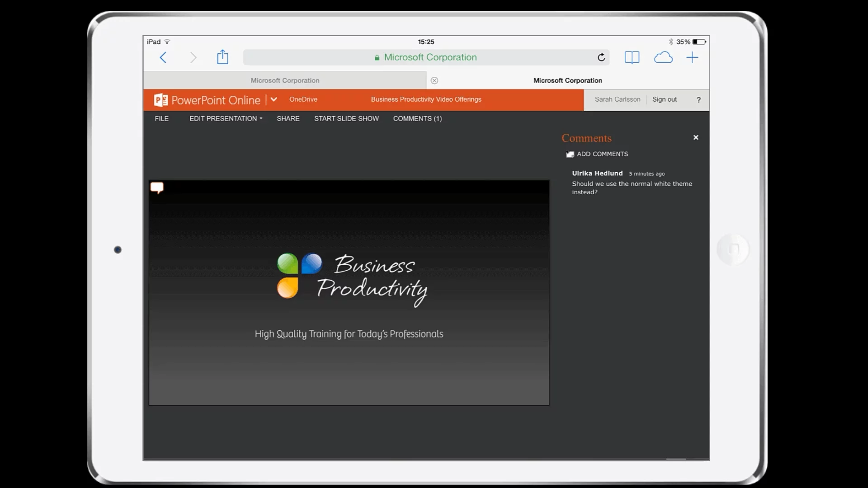The image size is (868, 488).
Task: Toggle Comments (1) pane
Action: [417, 118]
